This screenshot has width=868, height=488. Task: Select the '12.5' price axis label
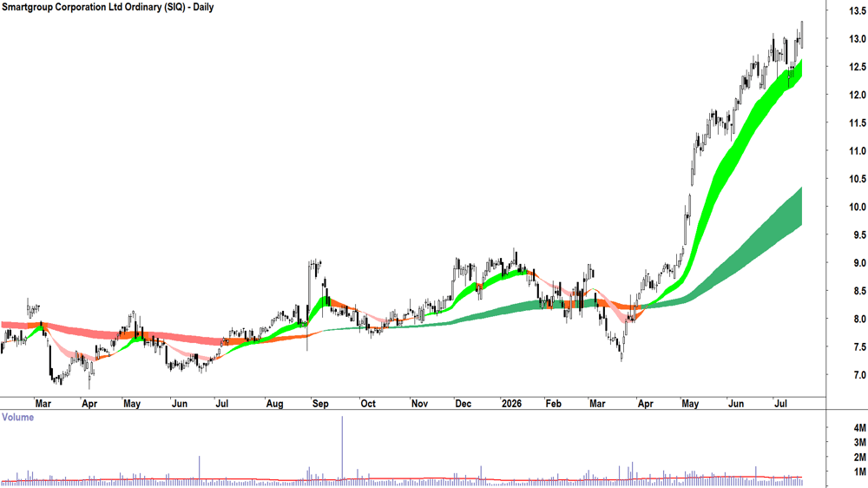click(858, 67)
